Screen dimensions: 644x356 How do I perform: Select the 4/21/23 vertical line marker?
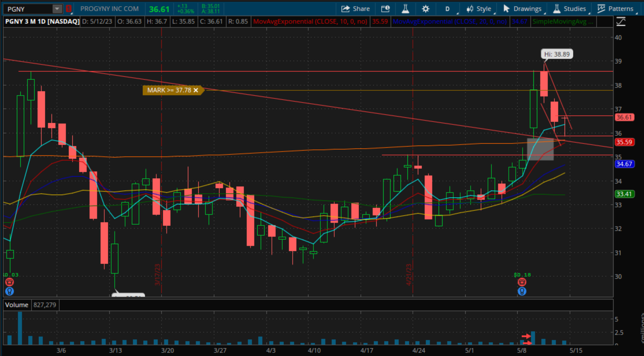(x=409, y=274)
